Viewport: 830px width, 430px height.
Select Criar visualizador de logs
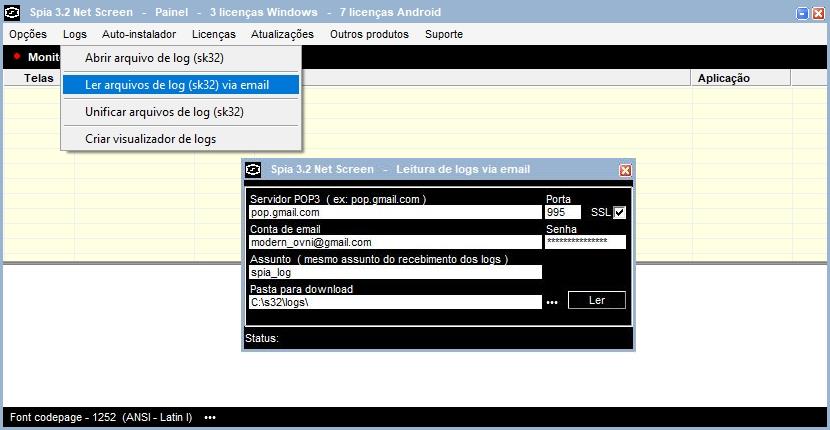click(x=181, y=139)
